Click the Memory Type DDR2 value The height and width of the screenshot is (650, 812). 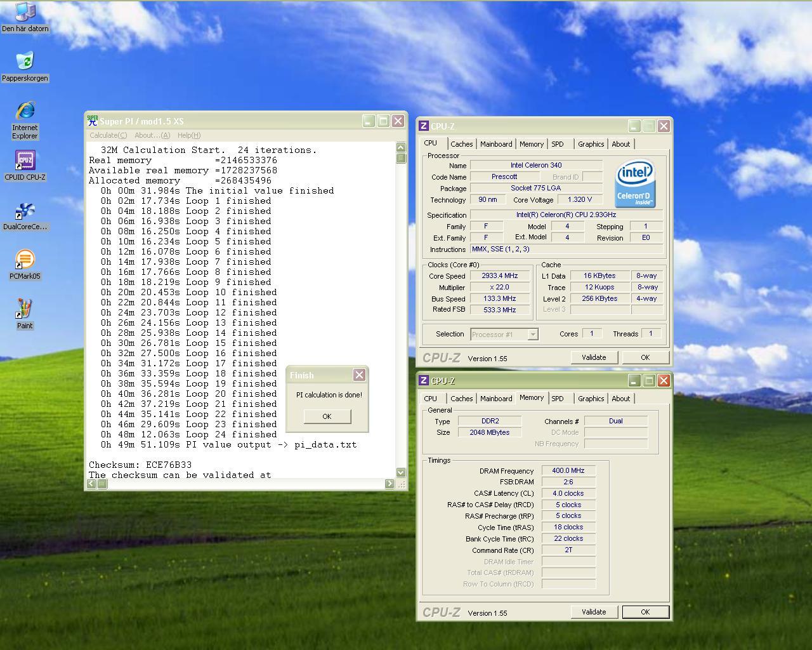click(490, 421)
